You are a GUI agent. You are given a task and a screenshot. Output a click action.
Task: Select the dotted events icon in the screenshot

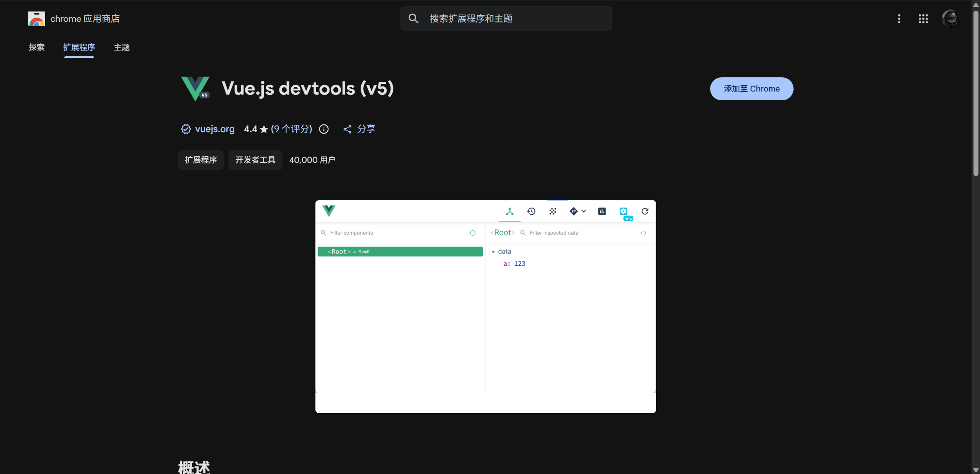click(x=553, y=211)
